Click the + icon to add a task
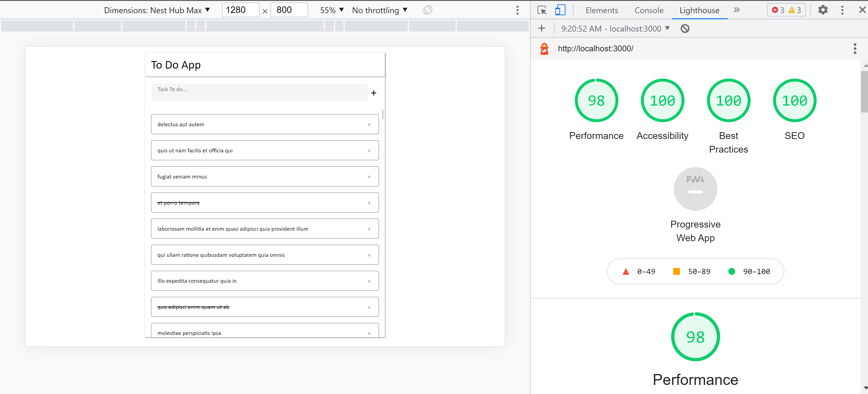The image size is (868, 394). [373, 93]
